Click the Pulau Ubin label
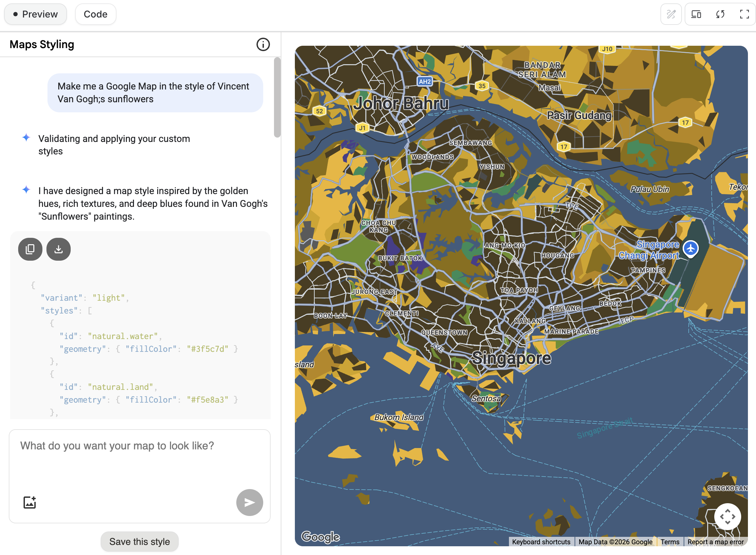This screenshot has height=555, width=756. point(650,189)
